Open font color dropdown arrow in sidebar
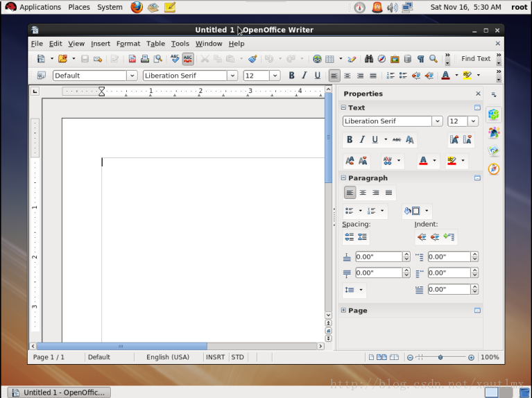This screenshot has height=398, width=532. pos(434,160)
